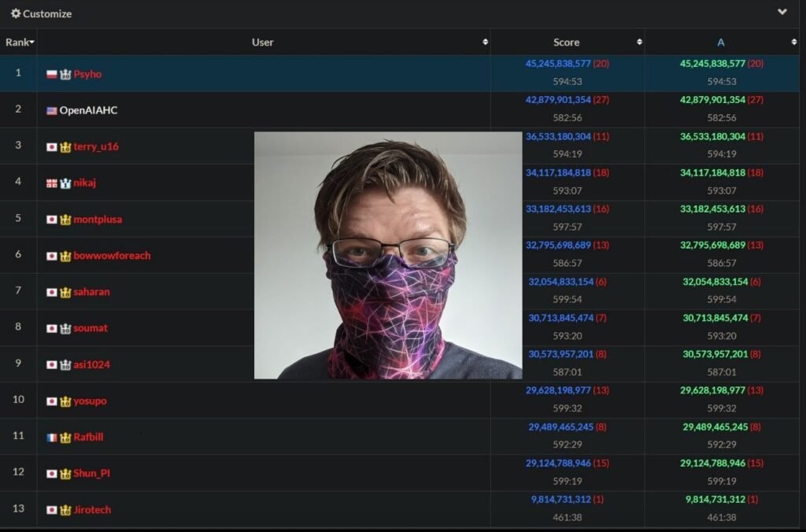Screen dimensions: 806x532
Task: Open user profile nikaj
Action: 84,183
